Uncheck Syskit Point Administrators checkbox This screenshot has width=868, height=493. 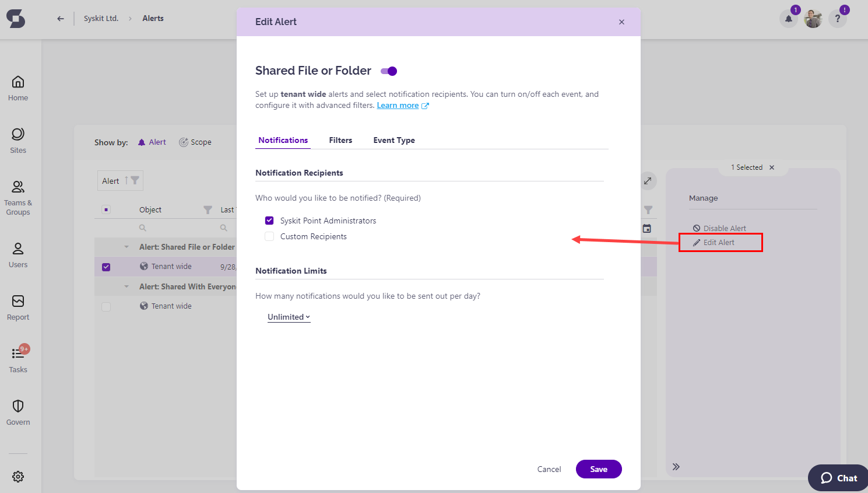click(x=269, y=221)
